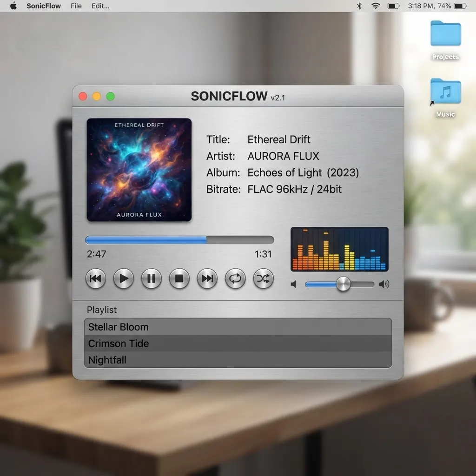Open the Edit menu
Image resolution: width=476 pixels, height=476 pixels.
tap(100, 6)
